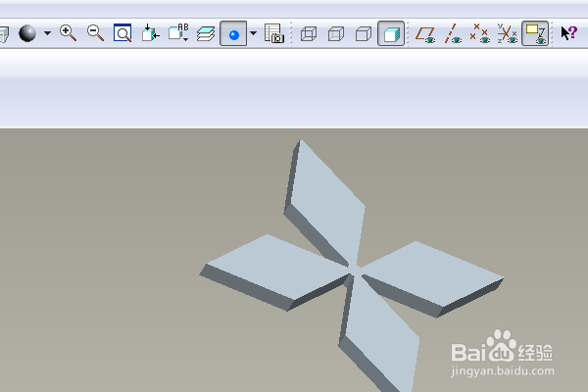Screen dimensions: 588x392
Task: Toggle coordinate systems visibility
Action: click(508, 33)
